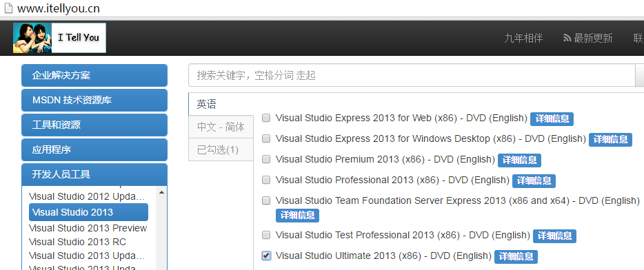Show 详细信息 for Test Professional 2013
644x270 pixels.
pos(554,236)
